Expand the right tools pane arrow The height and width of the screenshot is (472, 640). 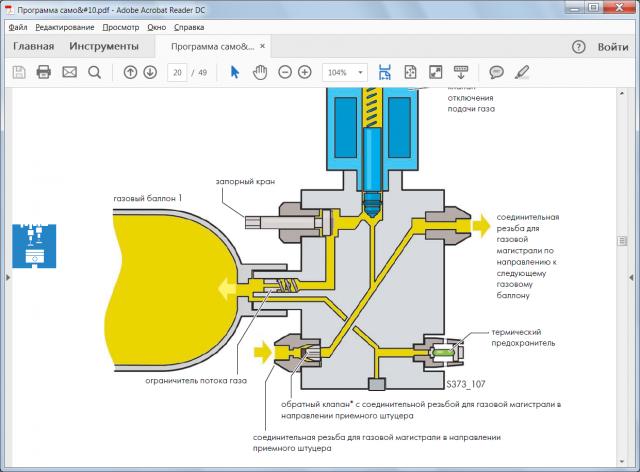[631, 279]
